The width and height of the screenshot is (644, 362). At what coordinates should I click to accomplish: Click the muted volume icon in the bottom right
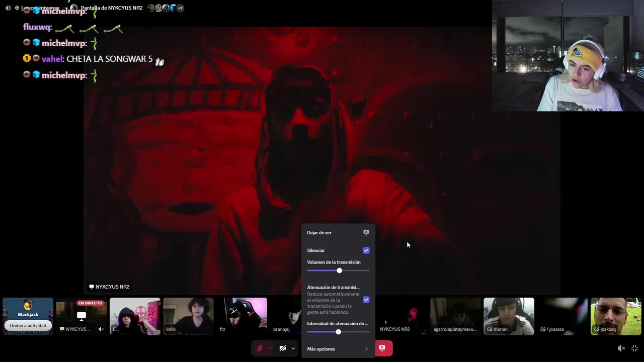click(621, 348)
